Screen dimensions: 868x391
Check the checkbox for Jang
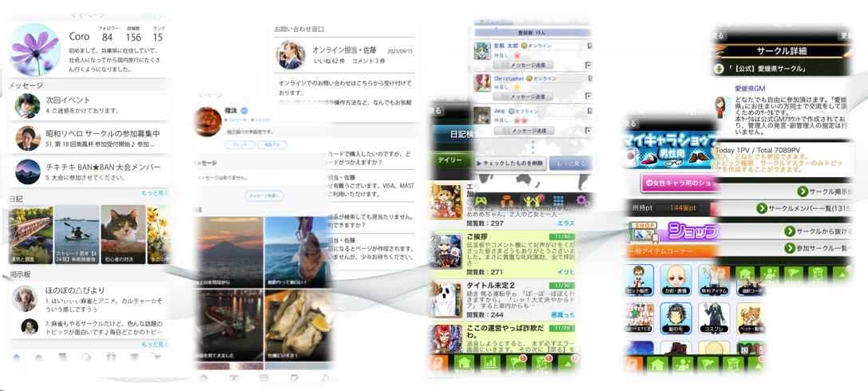589,131
